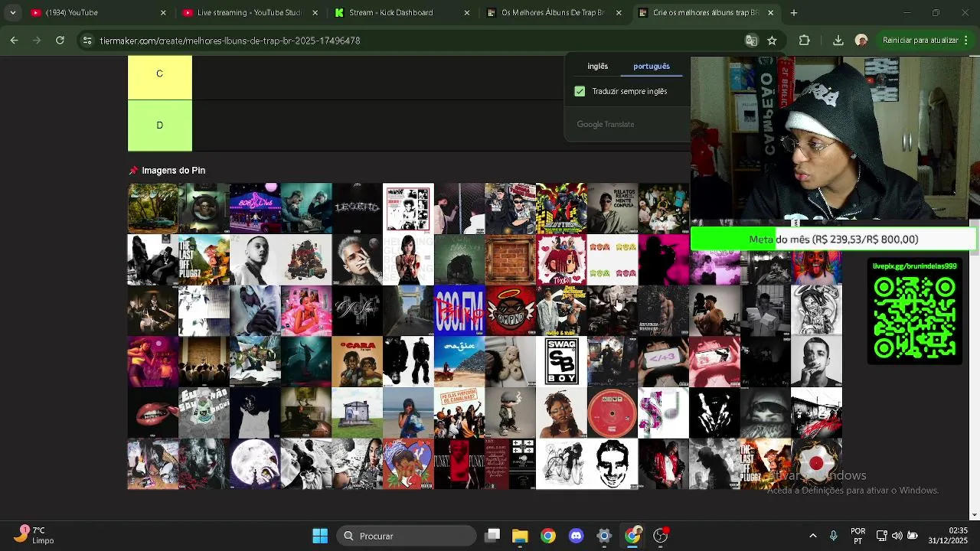Open site information icon in address bar
The width and height of the screenshot is (980, 551).
87,41
